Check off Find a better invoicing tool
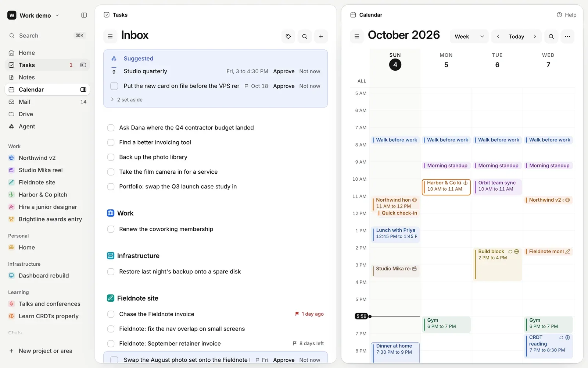 coord(111,142)
